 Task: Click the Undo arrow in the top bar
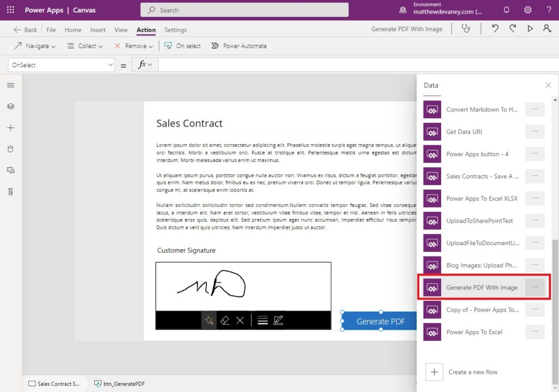pyautogui.click(x=495, y=29)
